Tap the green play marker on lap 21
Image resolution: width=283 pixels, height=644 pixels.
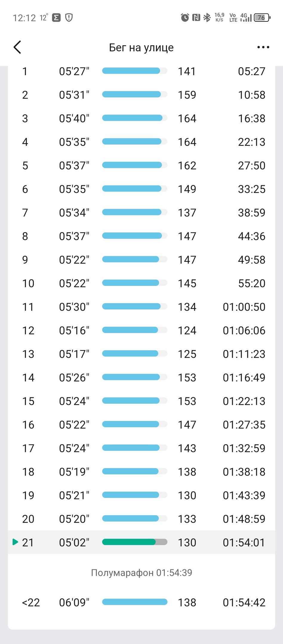[15, 542]
